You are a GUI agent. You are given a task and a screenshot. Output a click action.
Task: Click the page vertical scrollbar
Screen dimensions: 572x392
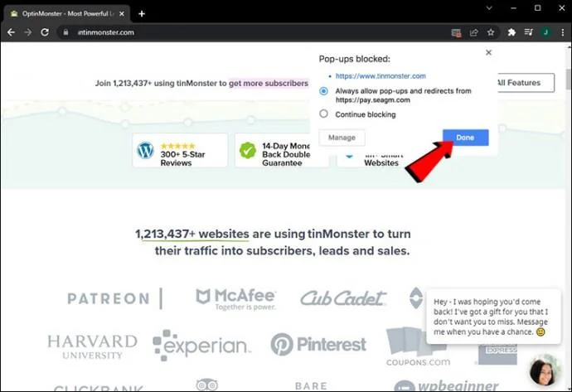569,79
